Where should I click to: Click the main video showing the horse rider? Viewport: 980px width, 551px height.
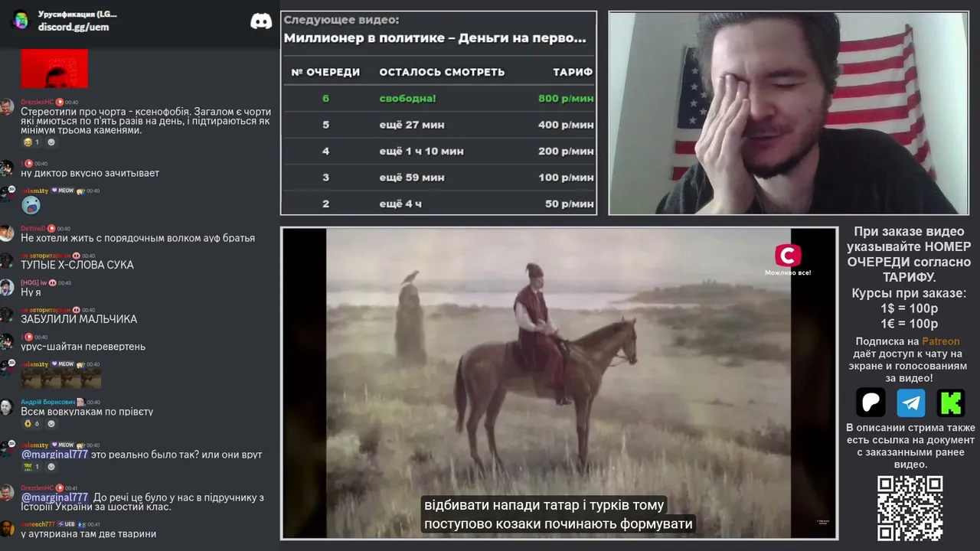tap(560, 383)
